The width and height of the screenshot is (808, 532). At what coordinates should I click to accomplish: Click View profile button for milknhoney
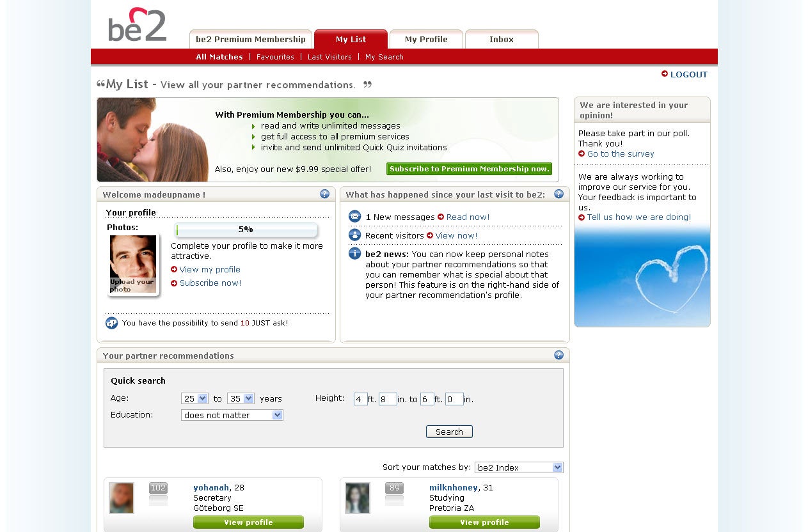484,522
